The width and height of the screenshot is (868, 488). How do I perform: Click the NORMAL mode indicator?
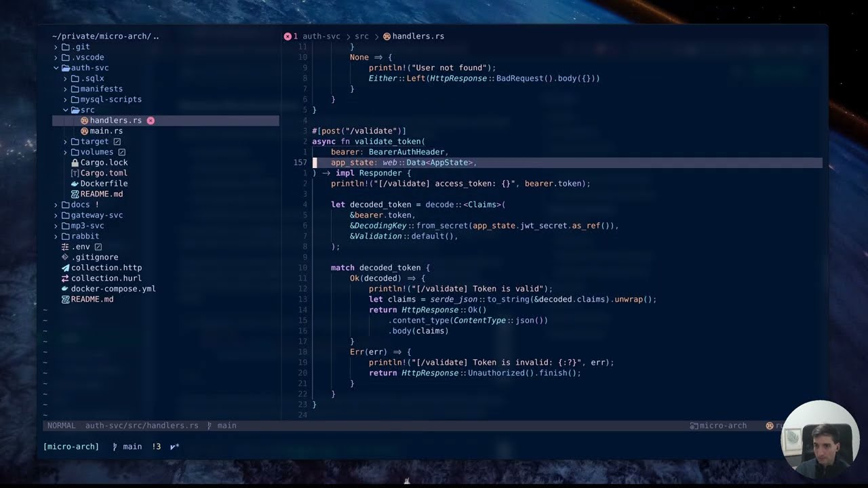pyautogui.click(x=62, y=426)
